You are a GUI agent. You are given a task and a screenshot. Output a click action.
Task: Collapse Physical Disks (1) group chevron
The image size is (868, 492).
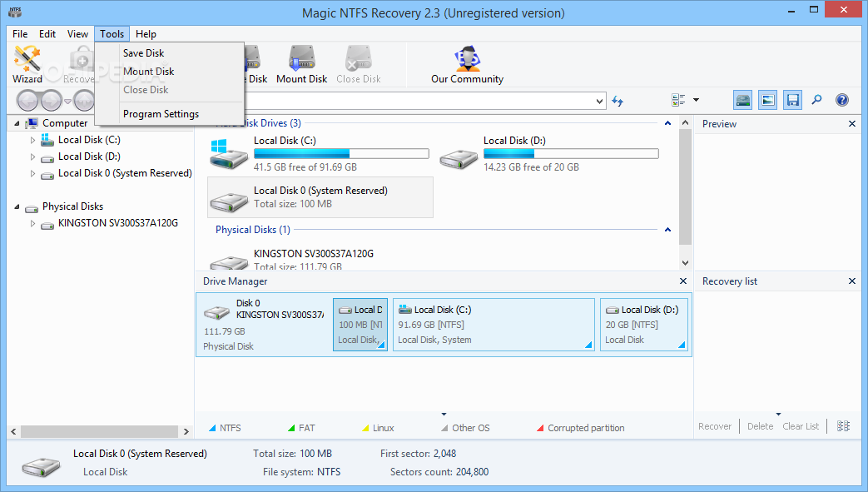[667, 230]
